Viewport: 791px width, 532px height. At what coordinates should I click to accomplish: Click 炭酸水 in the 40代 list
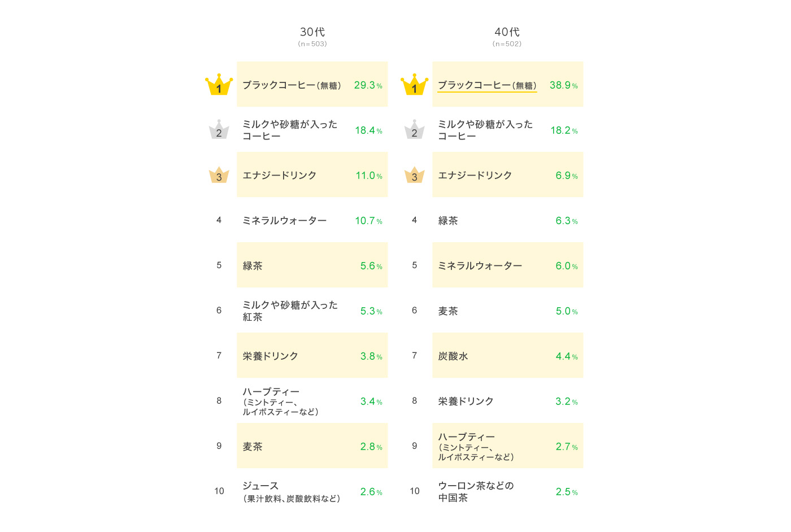coord(453,356)
